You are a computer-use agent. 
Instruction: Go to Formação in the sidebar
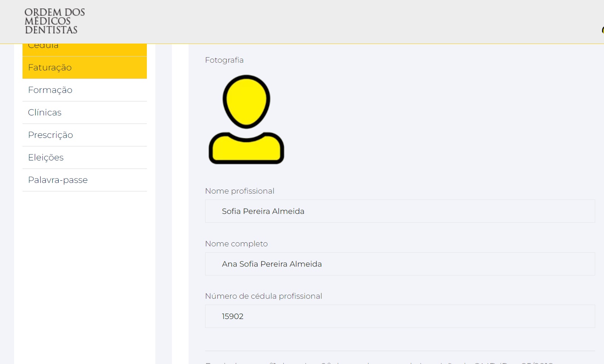[x=84, y=90]
